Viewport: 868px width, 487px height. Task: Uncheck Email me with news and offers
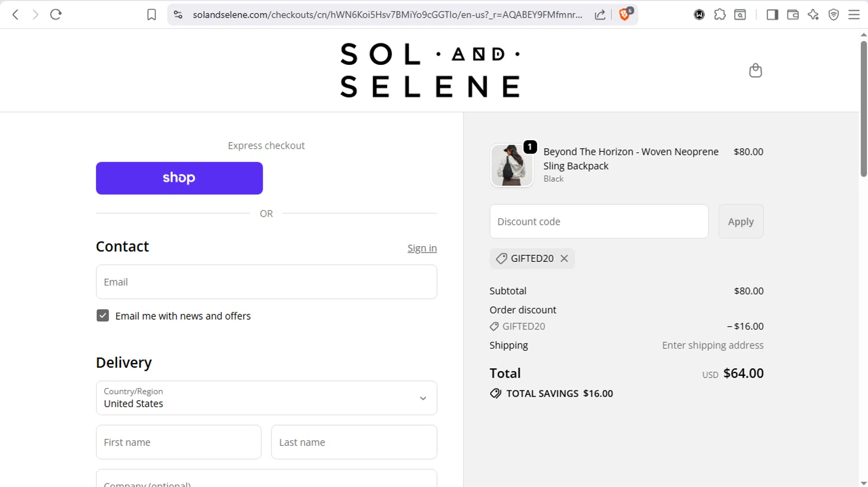pyautogui.click(x=102, y=316)
